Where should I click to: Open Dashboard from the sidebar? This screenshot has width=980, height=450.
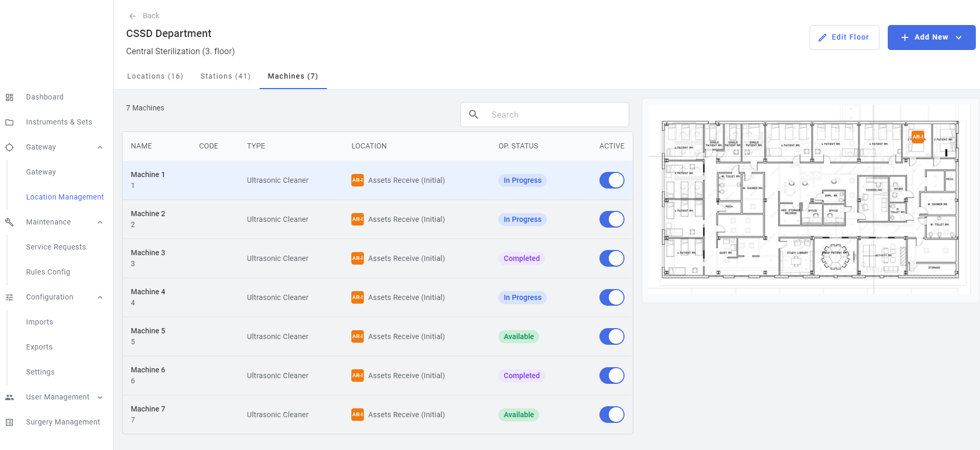tap(45, 97)
